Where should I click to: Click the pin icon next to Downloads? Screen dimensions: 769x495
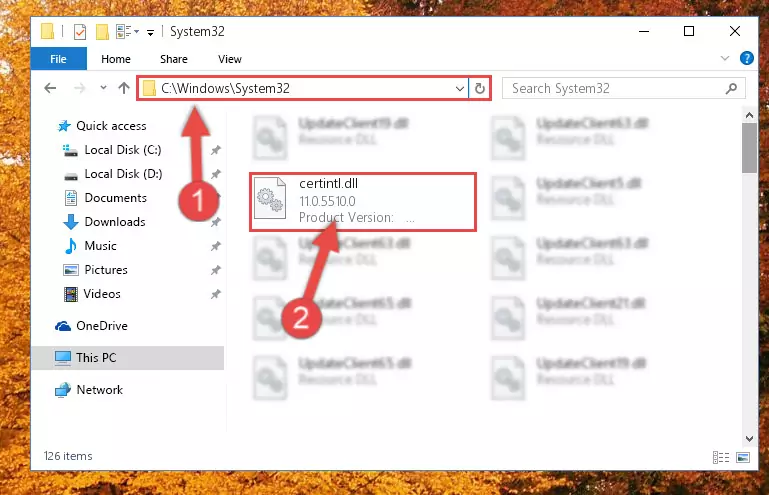coord(215,222)
